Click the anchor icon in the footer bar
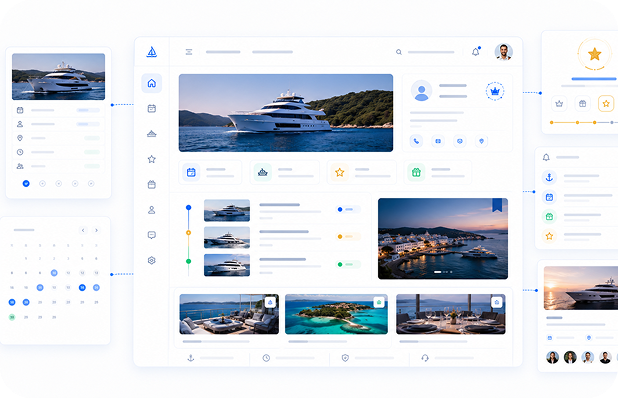The image size is (618, 398). [x=191, y=358]
